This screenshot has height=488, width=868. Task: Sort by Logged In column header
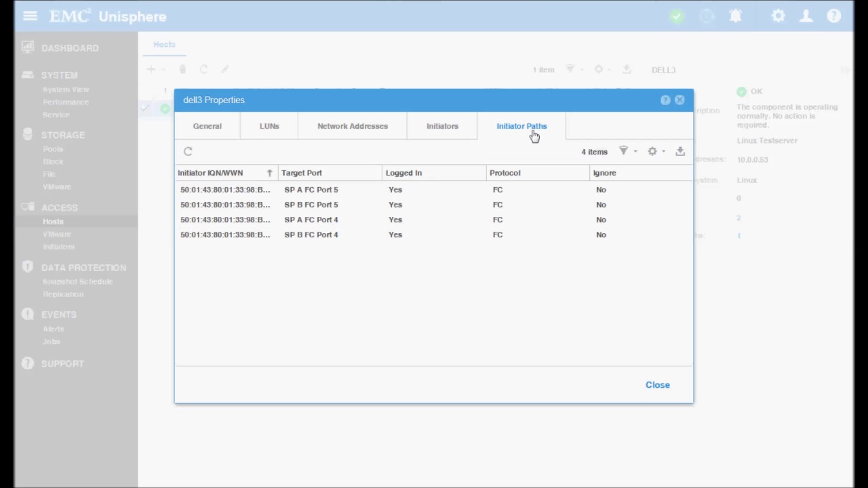tap(434, 173)
